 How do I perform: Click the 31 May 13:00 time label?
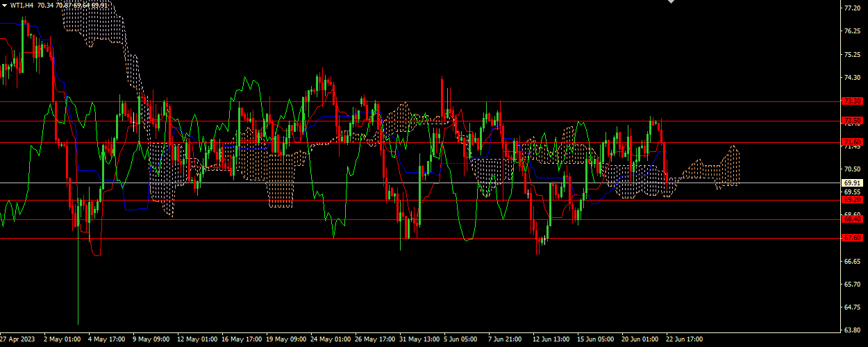coord(420,339)
